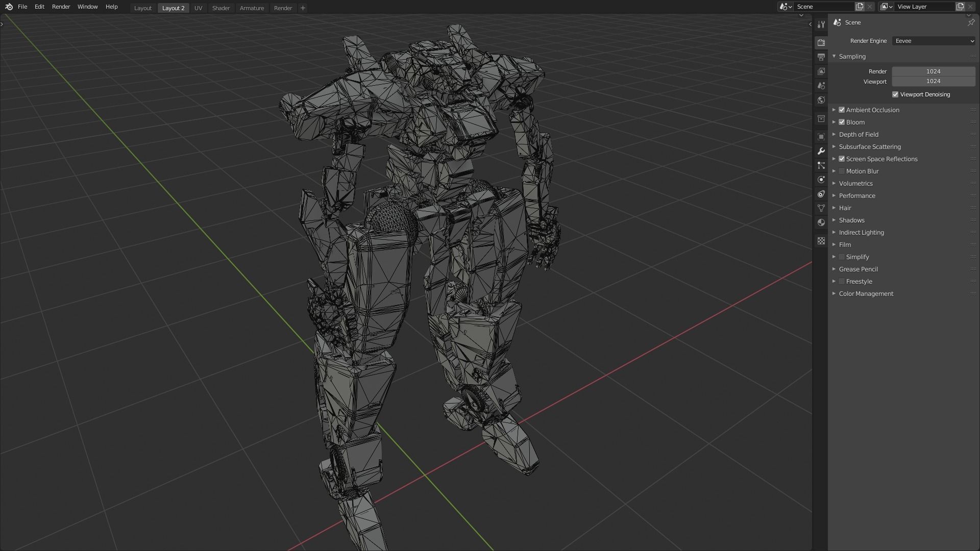
Task: Open the scene browse dropdown
Action: click(785, 7)
